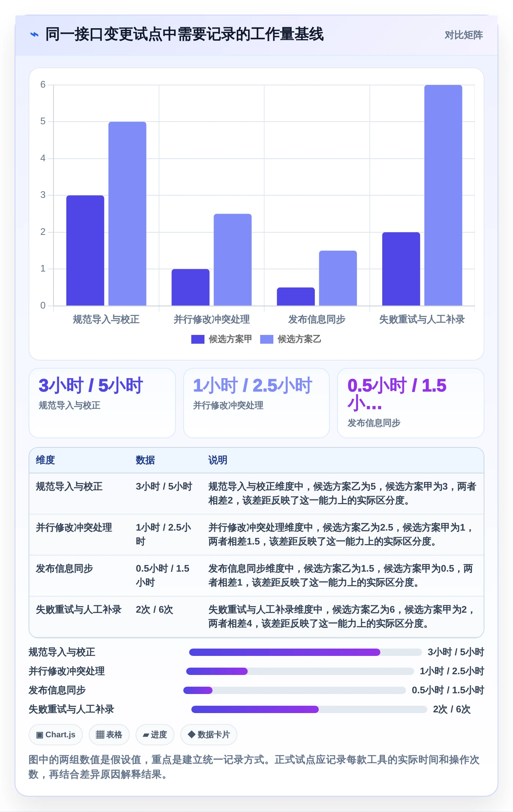Click the 候选方案甲 bar for 发布信息同步
Image resolution: width=513 pixels, height=812 pixels.
[296, 296]
